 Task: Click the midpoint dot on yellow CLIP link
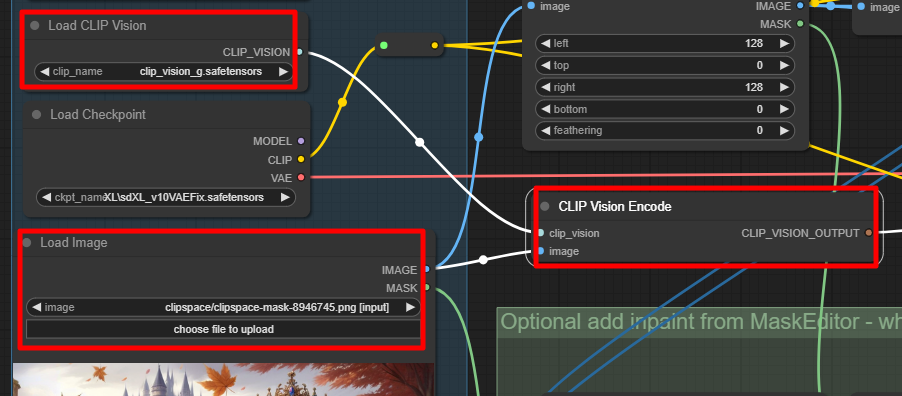(342, 102)
